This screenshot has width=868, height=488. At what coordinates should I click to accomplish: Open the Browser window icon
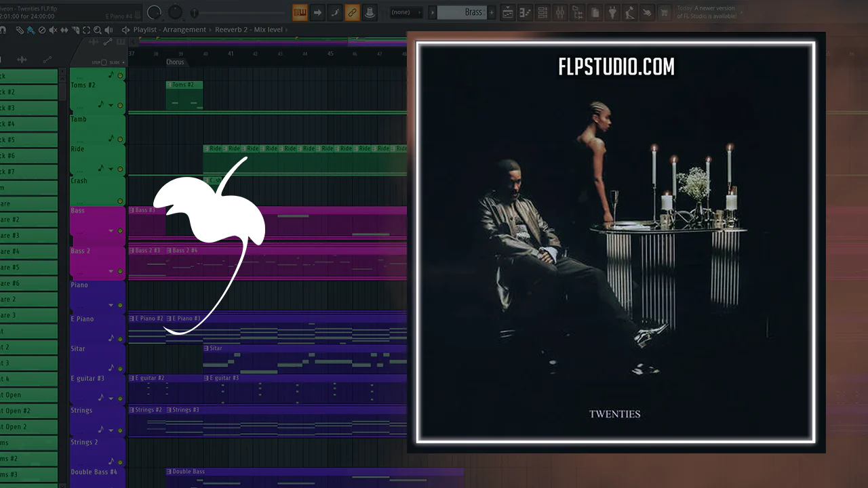coord(578,12)
